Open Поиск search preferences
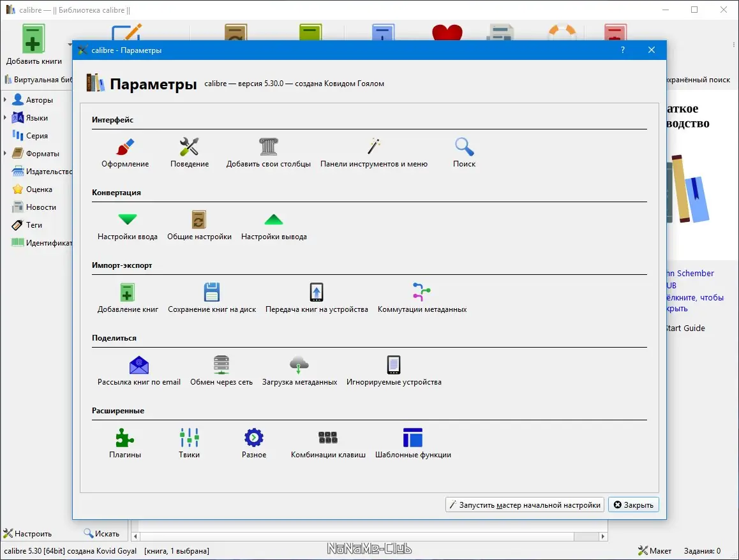 pos(464,152)
